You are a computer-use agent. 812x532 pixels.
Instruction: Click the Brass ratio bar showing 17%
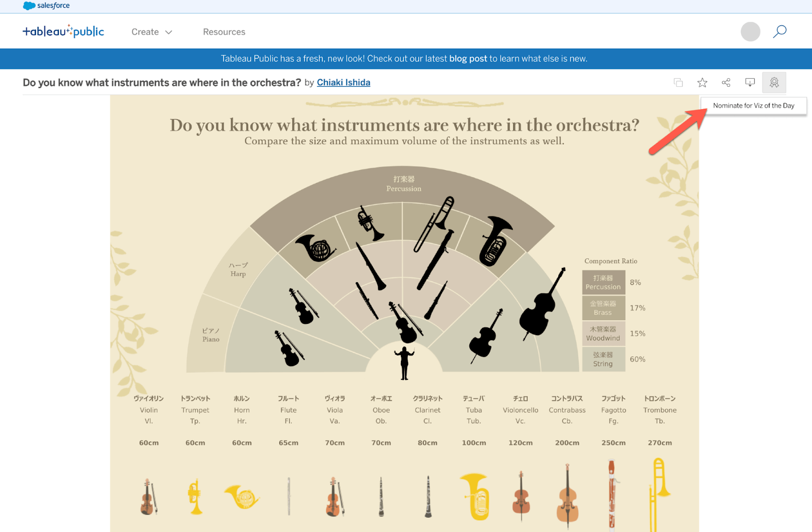click(603, 308)
